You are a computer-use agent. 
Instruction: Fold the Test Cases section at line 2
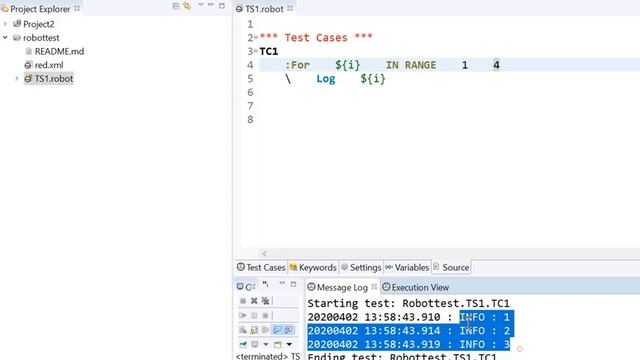[256, 38]
